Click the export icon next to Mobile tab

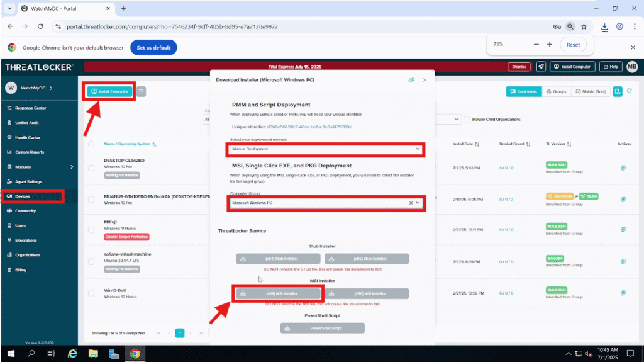618,91
